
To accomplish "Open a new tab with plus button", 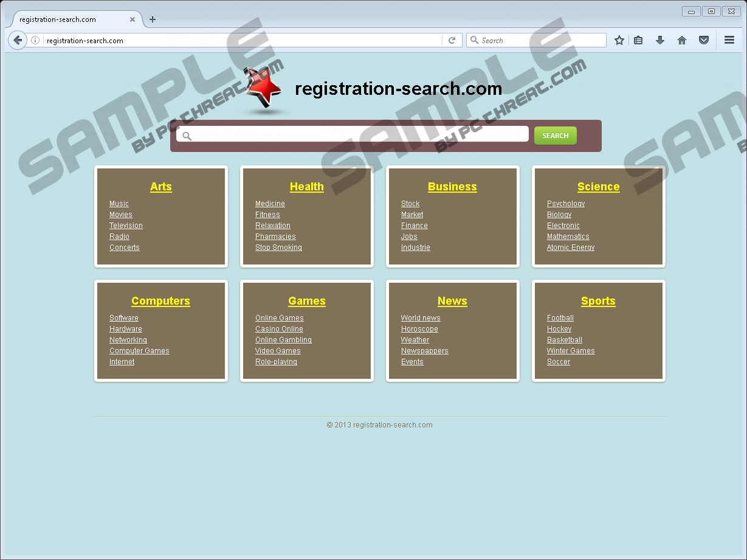I will tap(153, 19).
